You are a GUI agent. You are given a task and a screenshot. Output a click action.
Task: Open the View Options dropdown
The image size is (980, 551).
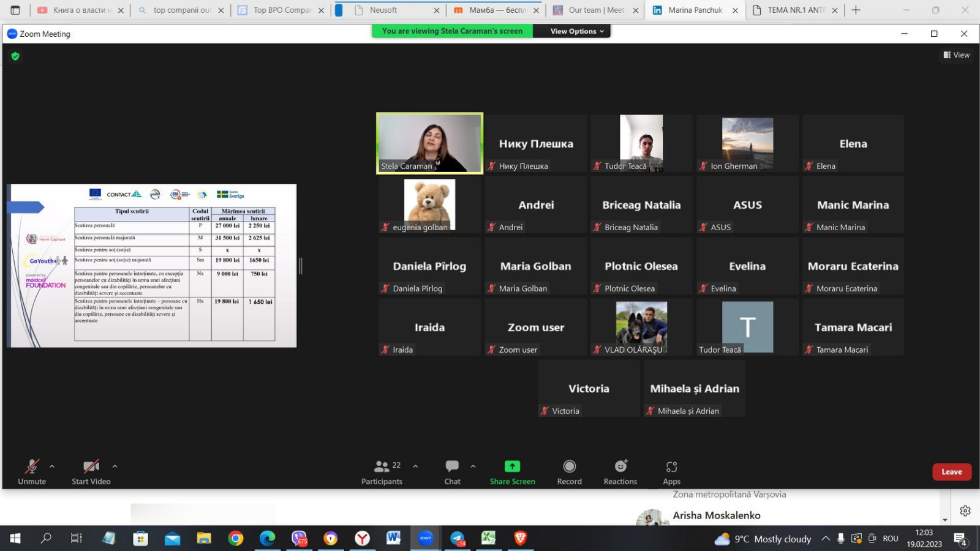pyautogui.click(x=576, y=31)
